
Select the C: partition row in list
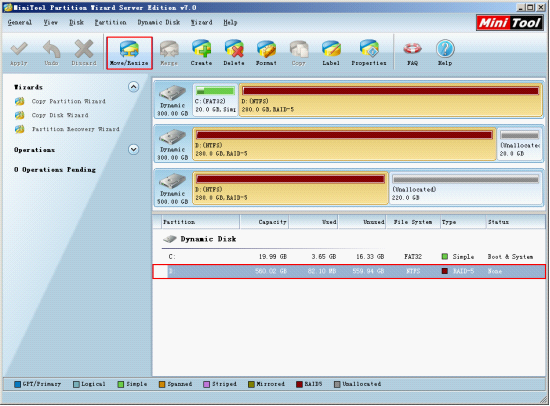coord(349,257)
